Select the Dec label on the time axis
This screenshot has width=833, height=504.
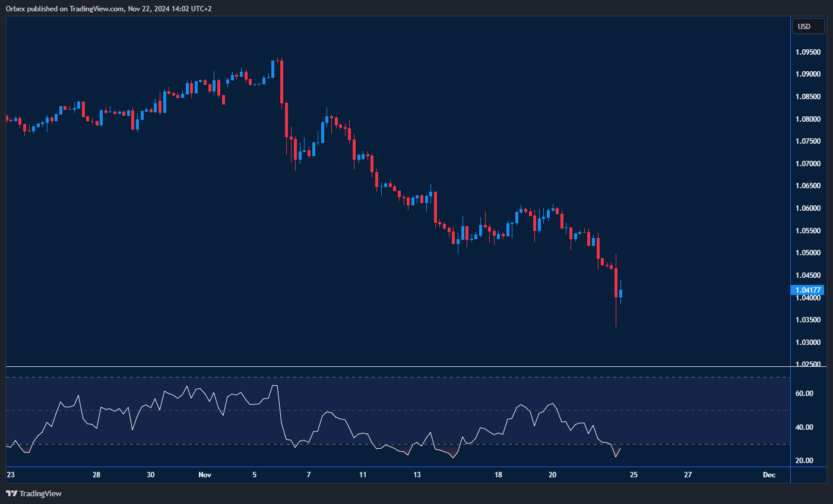click(x=769, y=475)
